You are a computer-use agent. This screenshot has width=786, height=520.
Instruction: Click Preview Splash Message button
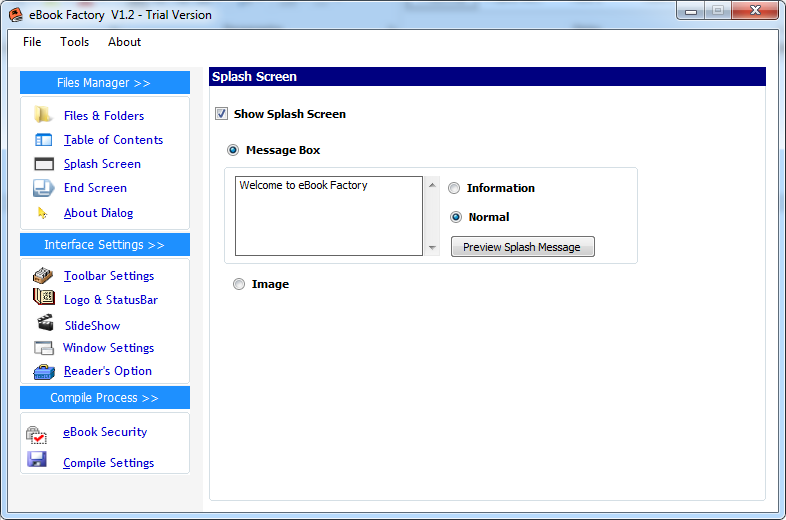click(x=523, y=247)
